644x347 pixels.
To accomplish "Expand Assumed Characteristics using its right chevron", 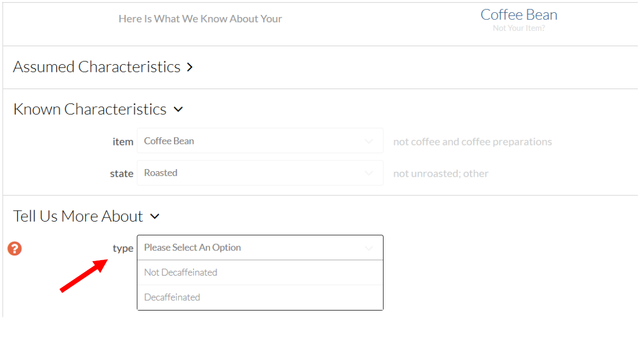I will [x=190, y=67].
